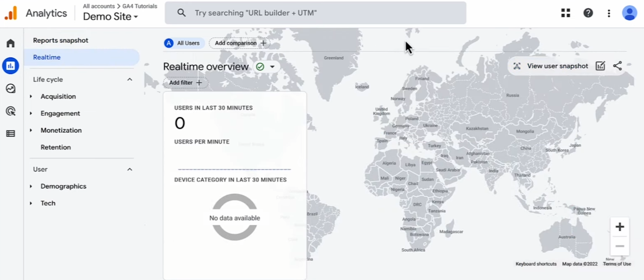Open the Demo Site property dropdown
The height and width of the screenshot is (280, 644).
[x=110, y=16]
